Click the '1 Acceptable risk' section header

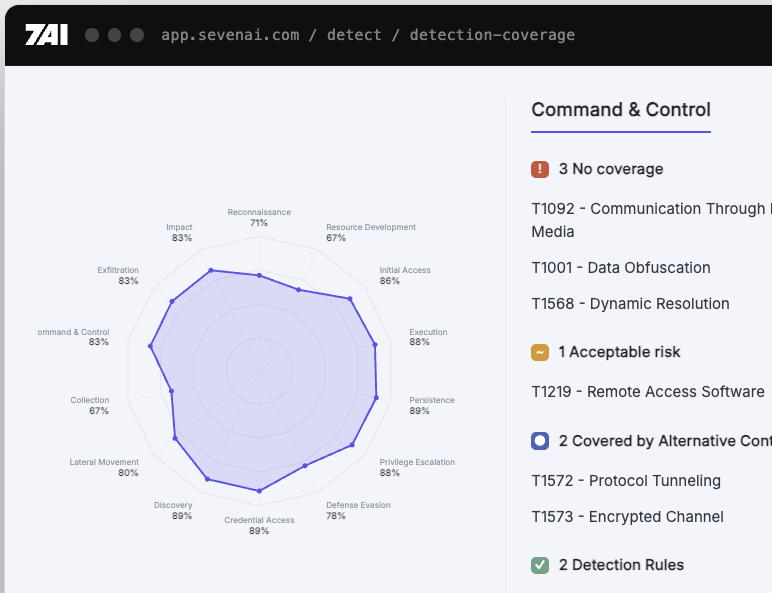(x=619, y=352)
